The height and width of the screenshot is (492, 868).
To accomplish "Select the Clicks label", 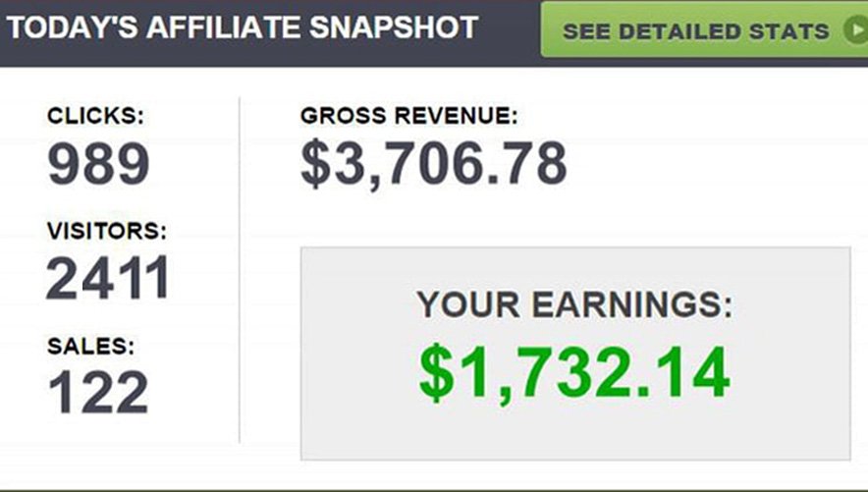I will tap(95, 116).
